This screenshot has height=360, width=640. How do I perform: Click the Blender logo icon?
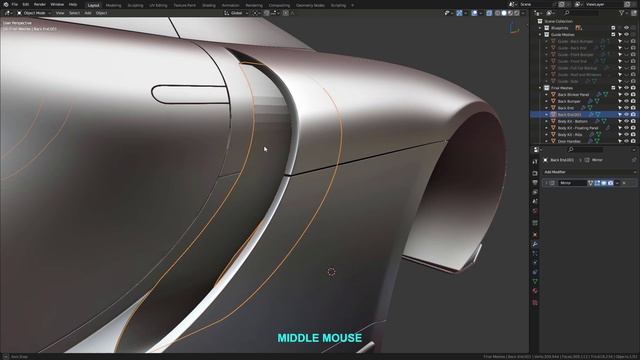click(6, 4)
